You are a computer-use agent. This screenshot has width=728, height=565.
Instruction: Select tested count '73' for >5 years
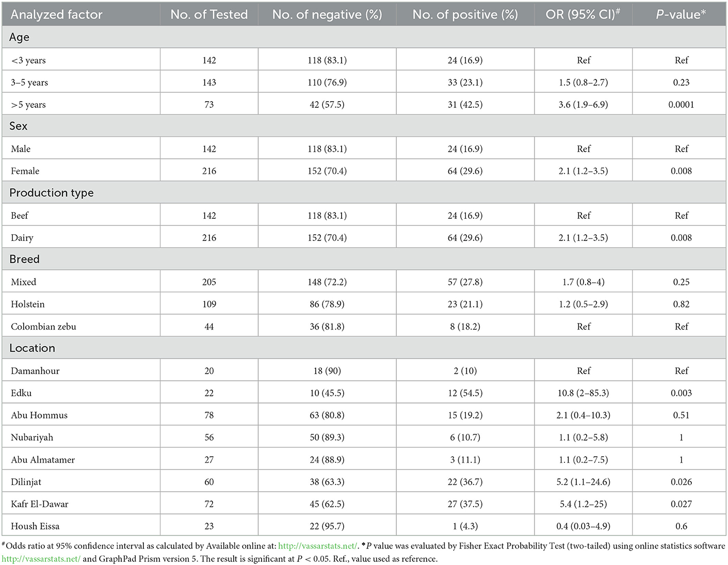point(209,105)
